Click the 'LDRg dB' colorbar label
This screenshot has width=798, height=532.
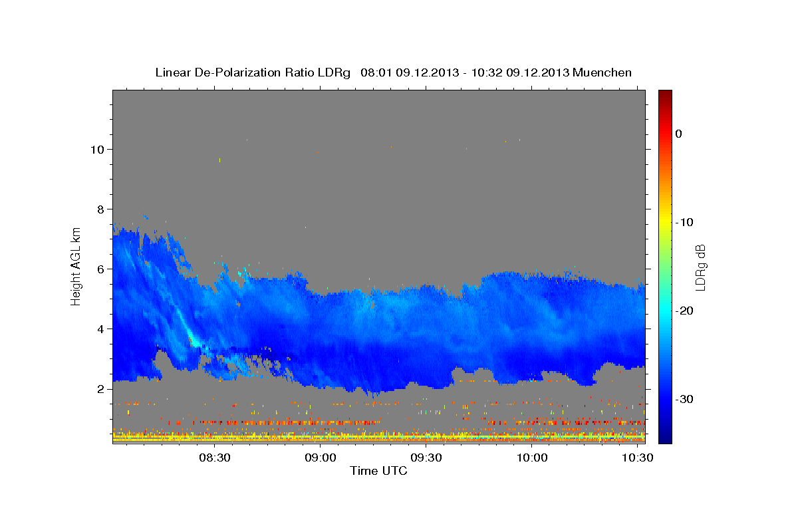click(700, 267)
